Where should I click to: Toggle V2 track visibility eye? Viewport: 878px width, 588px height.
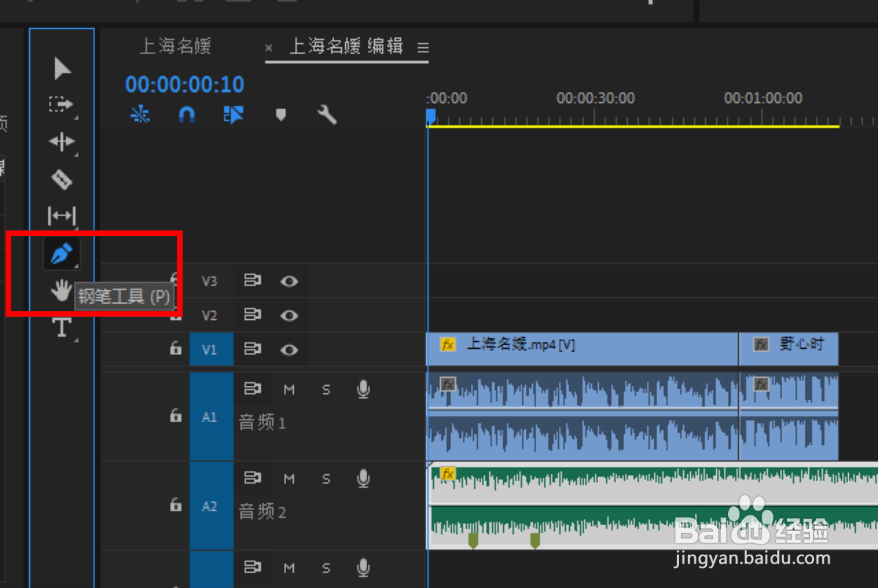coord(289,315)
